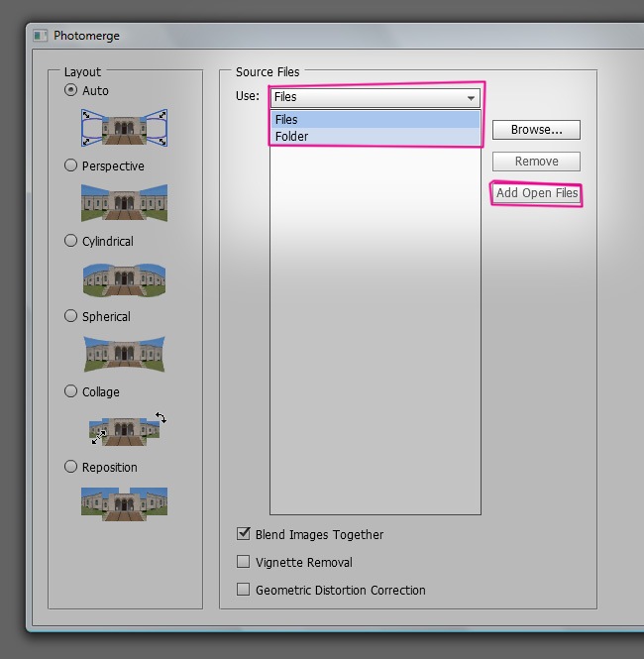Enable the Vignette Removal checkbox
Viewport: 644px width, 659px height.
[243, 562]
